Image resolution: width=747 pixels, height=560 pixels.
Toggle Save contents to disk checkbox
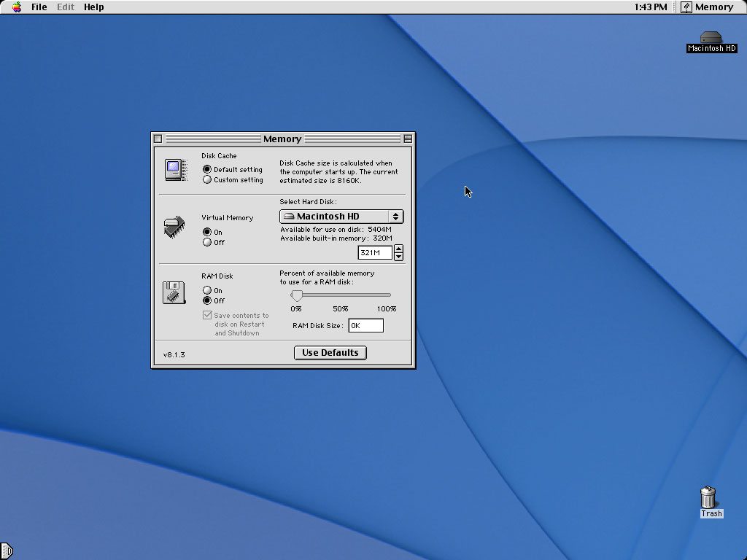point(207,316)
